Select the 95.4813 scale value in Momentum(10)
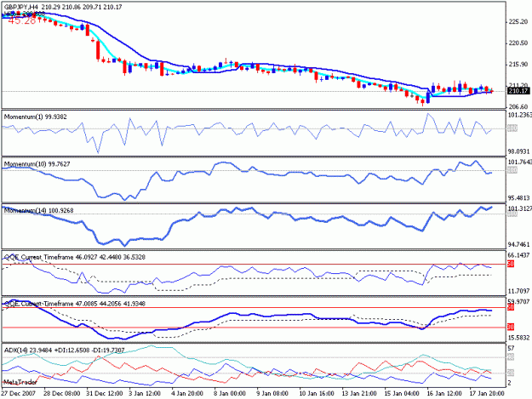The height and width of the screenshot is (399, 532). point(518,197)
